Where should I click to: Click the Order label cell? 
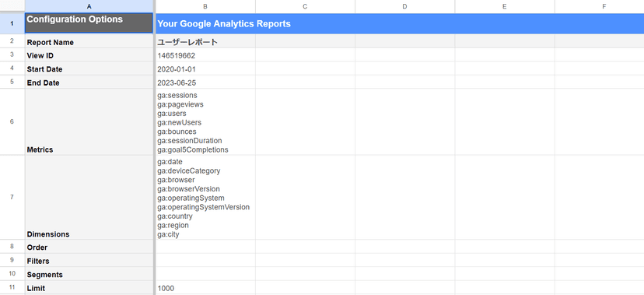[x=89, y=247]
